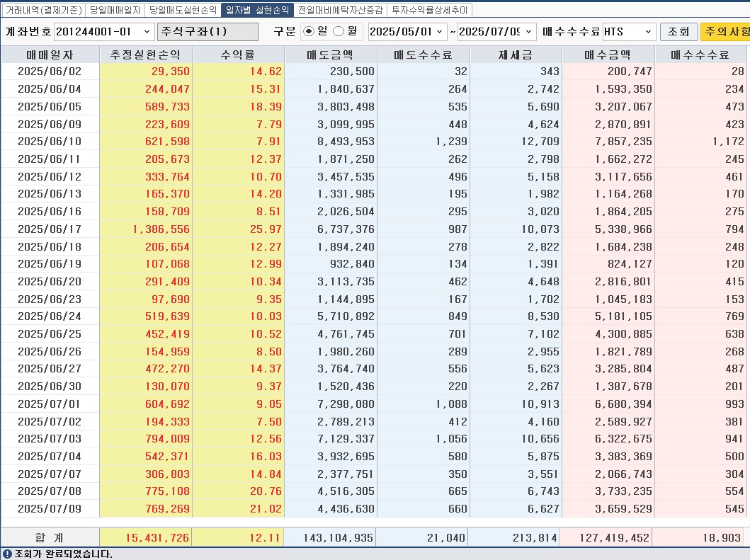Click the 매도금액 column header
Image resolution: width=750 pixels, height=560 pixels.
(330, 55)
